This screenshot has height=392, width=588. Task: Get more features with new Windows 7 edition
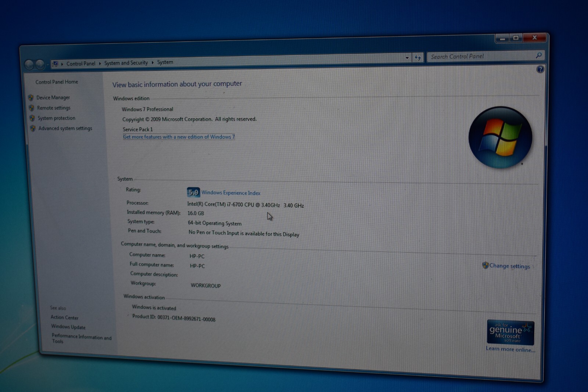click(x=179, y=137)
